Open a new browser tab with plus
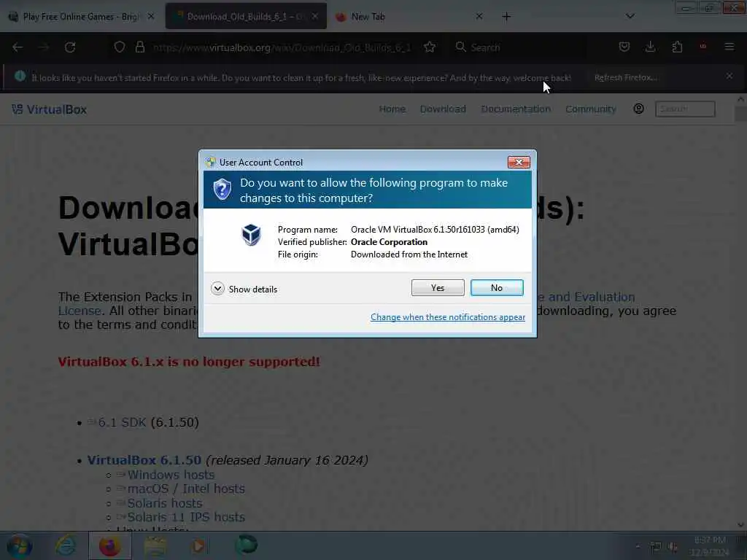Image resolution: width=747 pixels, height=560 pixels. click(506, 17)
